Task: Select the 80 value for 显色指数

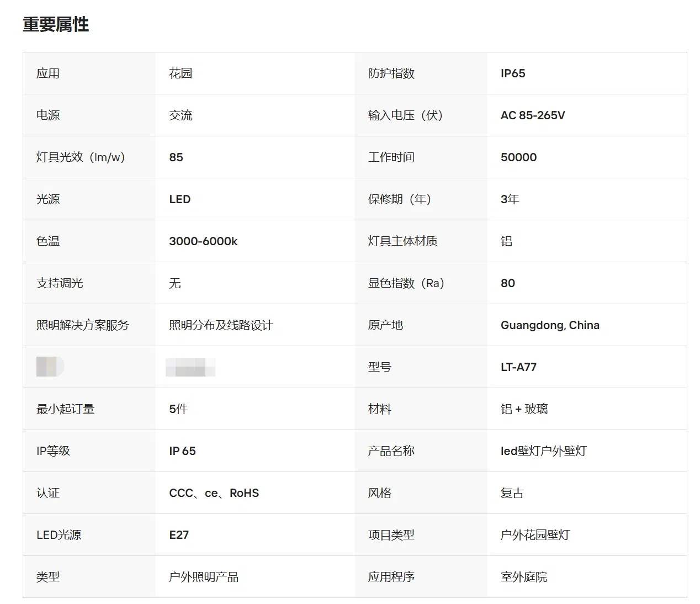Action: click(x=508, y=283)
